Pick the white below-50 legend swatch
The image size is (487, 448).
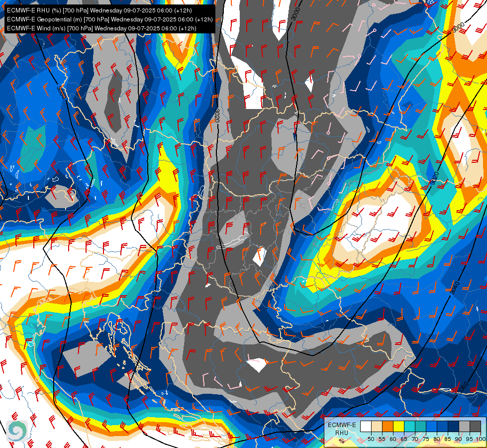click(x=366, y=426)
